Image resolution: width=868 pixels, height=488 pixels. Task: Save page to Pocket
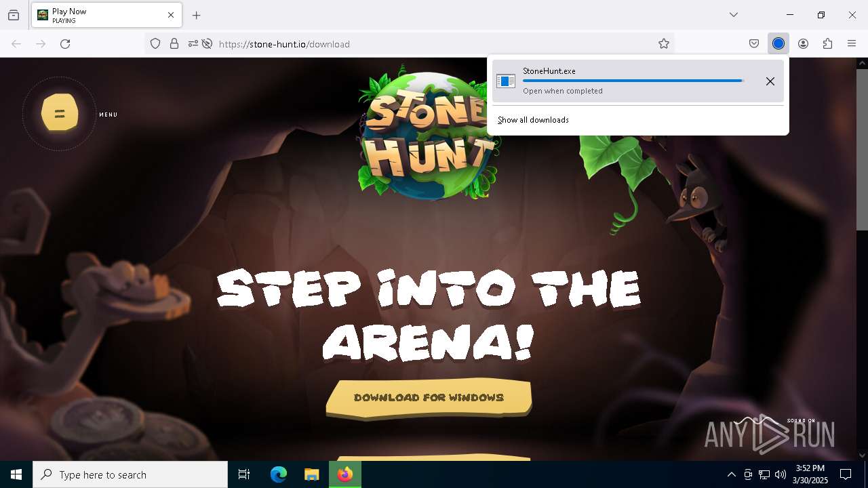click(x=754, y=44)
